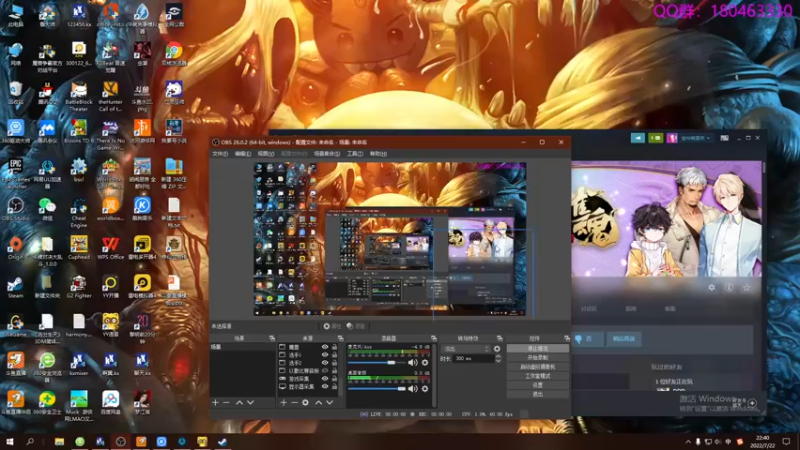Toggle the lock on the 选手1 source
This screenshot has width=800, height=450.
click(x=334, y=355)
